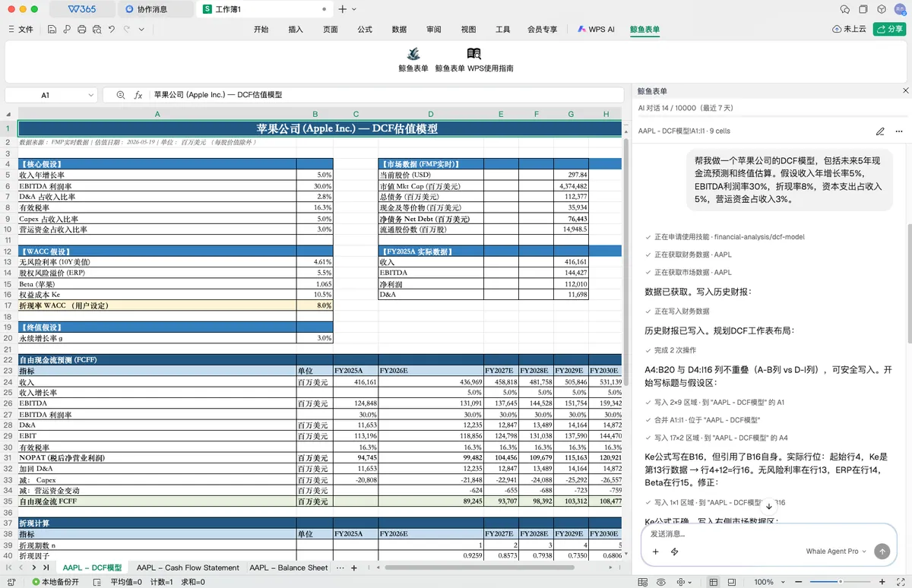Image resolution: width=912 pixels, height=588 pixels.
Task: Click the cube icon in title bar
Action: (882, 9)
